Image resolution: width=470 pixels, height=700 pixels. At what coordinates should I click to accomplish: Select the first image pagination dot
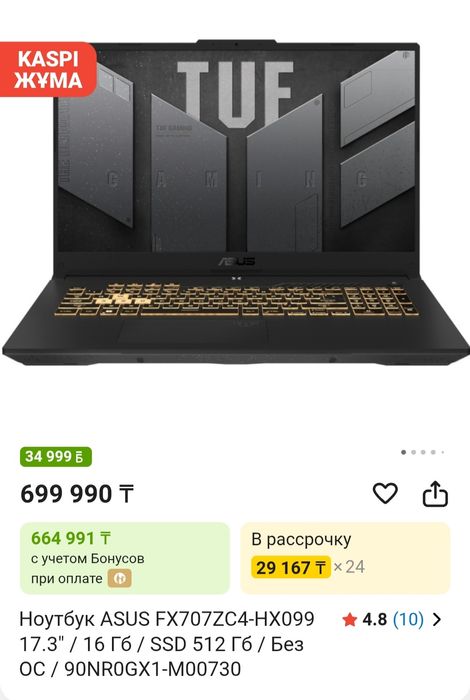coord(403,452)
